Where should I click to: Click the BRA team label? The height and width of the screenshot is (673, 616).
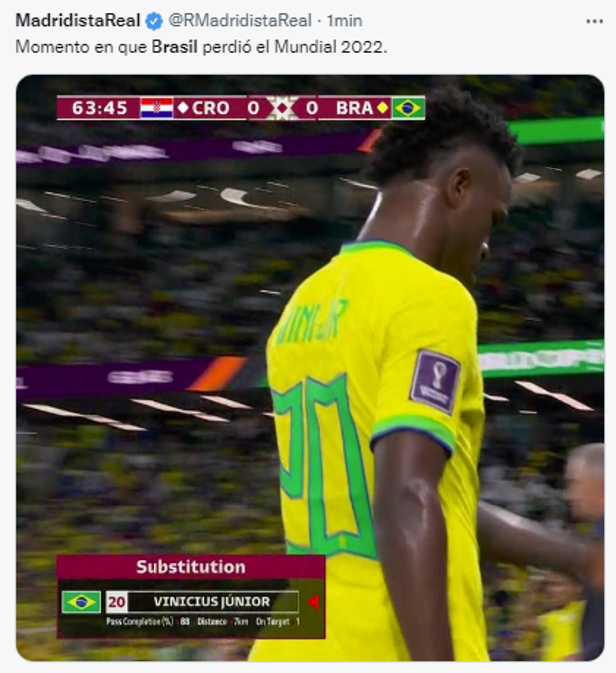coord(354,108)
